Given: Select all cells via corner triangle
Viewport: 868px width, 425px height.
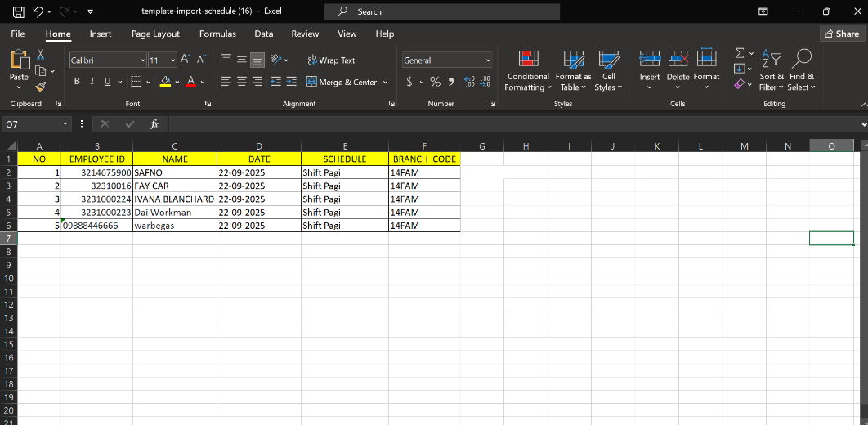Looking at the screenshot, I should coord(10,146).
